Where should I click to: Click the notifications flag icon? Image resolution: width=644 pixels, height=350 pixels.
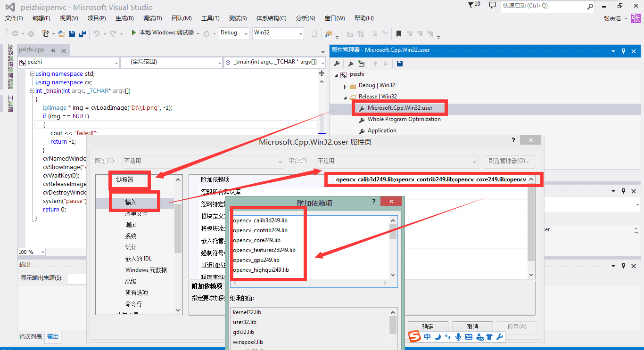tap(471, 5)
